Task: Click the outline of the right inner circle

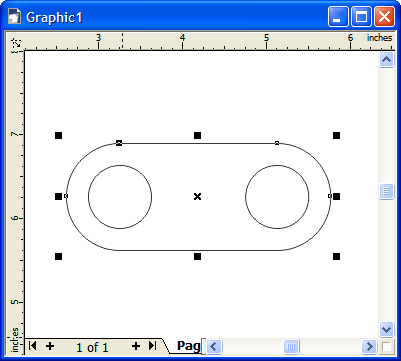Action: [x=246, y=197]
